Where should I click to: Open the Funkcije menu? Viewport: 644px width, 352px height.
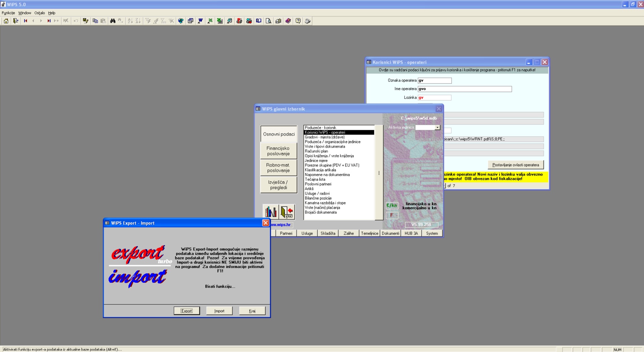[8, 13]
